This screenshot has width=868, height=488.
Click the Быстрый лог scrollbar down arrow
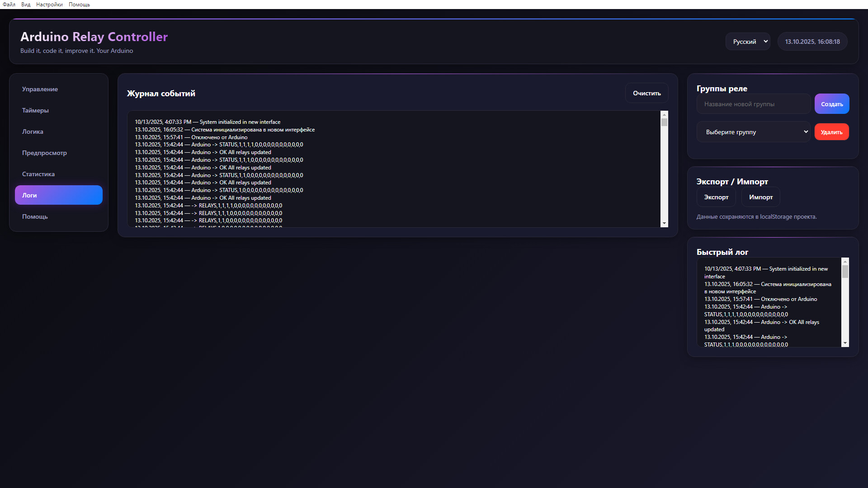845,343
